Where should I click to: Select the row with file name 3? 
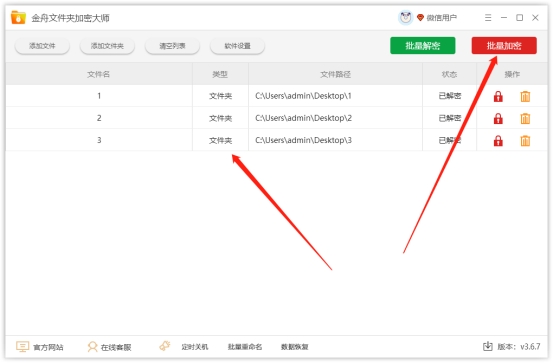276,140
